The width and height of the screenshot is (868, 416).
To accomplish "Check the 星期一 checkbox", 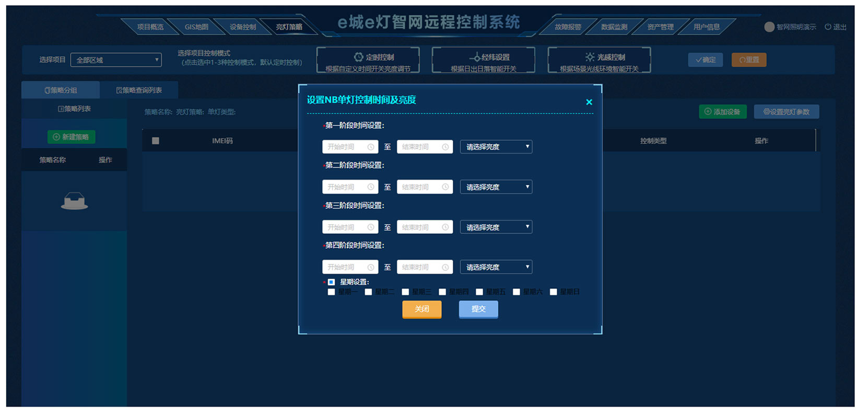I will click(x=331, y=292).
